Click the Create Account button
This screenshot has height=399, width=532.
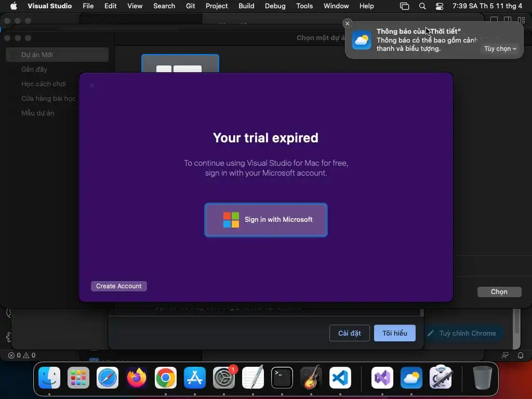click(119, 286)
